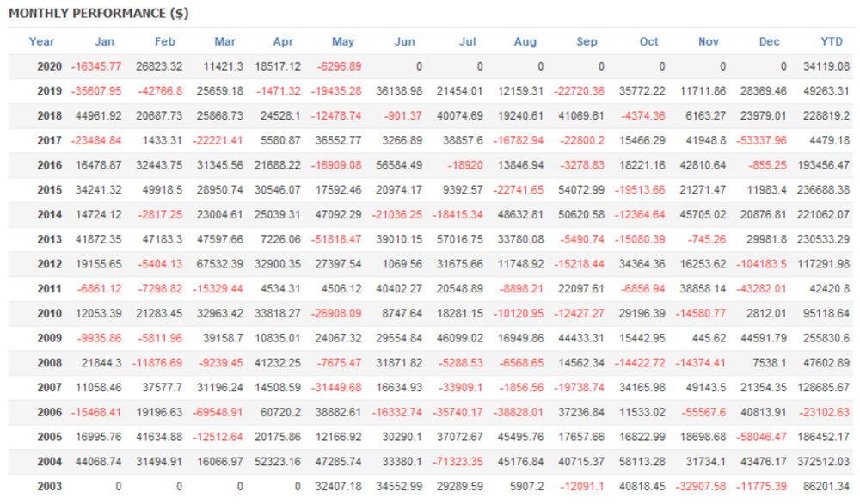860x504 pixels.
Task: Click the MONTHLY PERFORMANCE ($) title
Action: click(x=99, y=14)
